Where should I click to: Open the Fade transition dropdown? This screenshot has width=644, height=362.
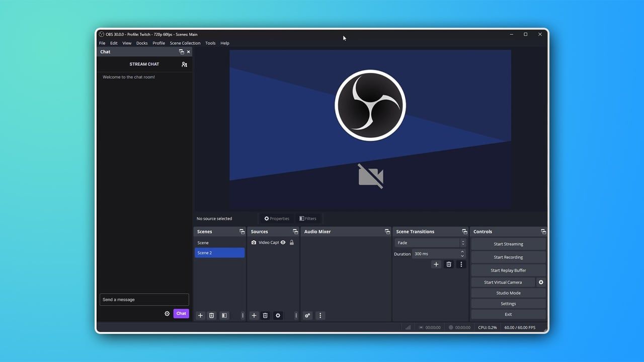430,243
